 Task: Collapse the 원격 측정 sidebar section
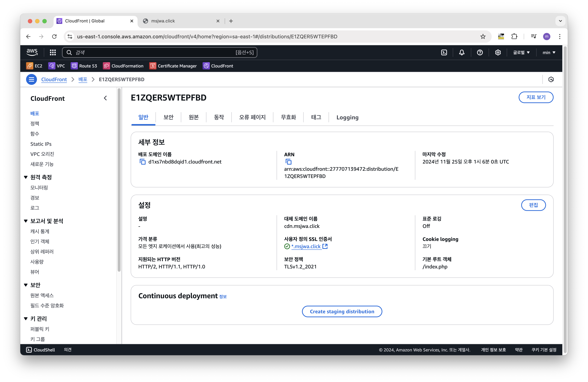click(x=26, y=177)
